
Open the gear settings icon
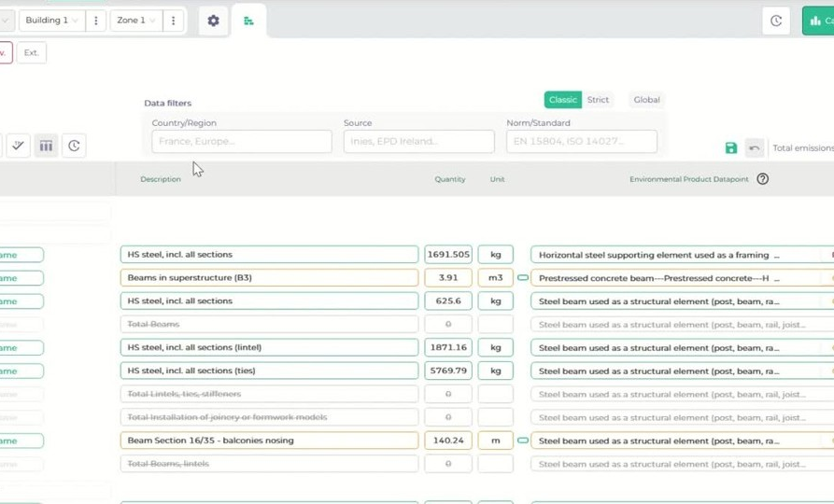213,21
